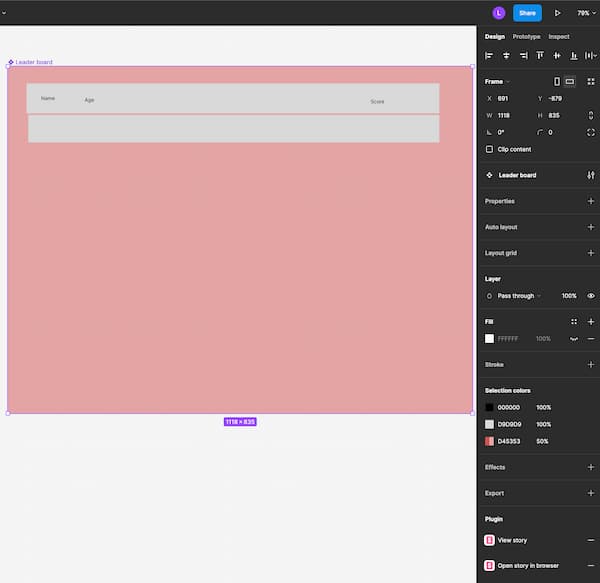Click the height field
This screenshot has height=583, width=600.
[557, 116]
